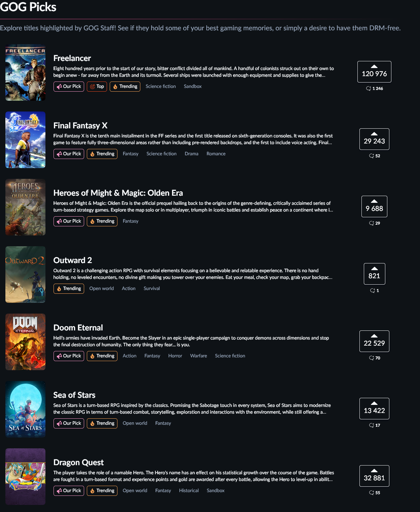Select the Romance tag on Final Fantasy X
This screenshot has width=420, height=512.
(216, 154)
